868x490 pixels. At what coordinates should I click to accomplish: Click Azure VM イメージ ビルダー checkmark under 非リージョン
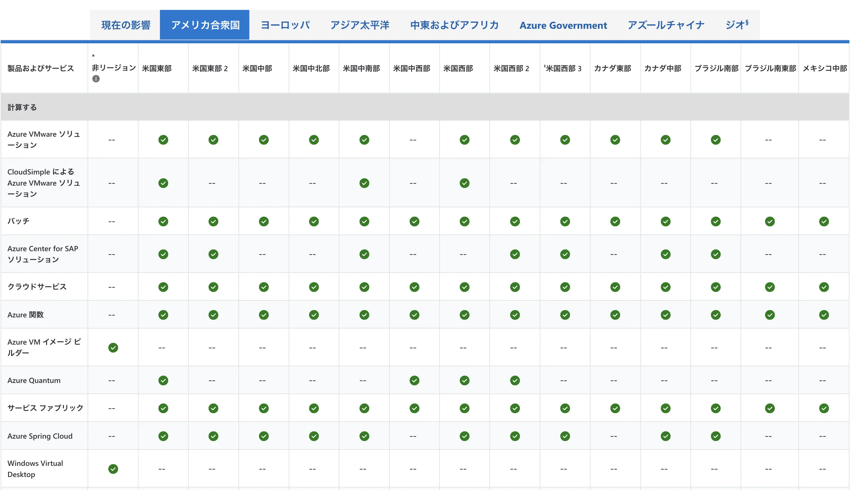(x=113, y=347)
